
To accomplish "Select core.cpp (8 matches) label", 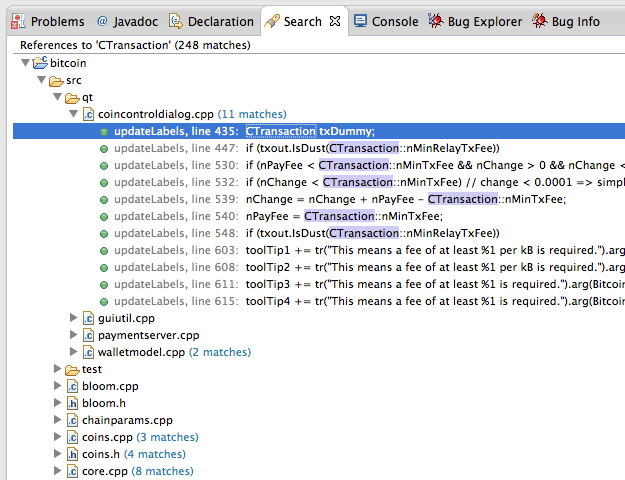I will point(138,471).
